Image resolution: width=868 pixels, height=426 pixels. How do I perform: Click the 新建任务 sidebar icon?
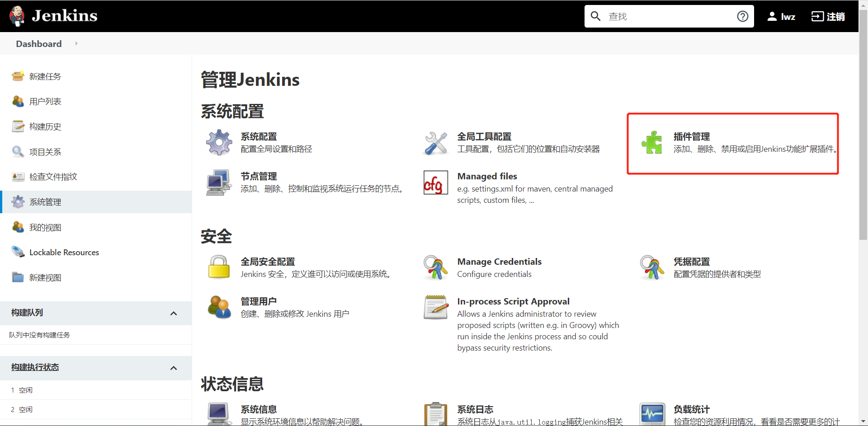[18, 76]
